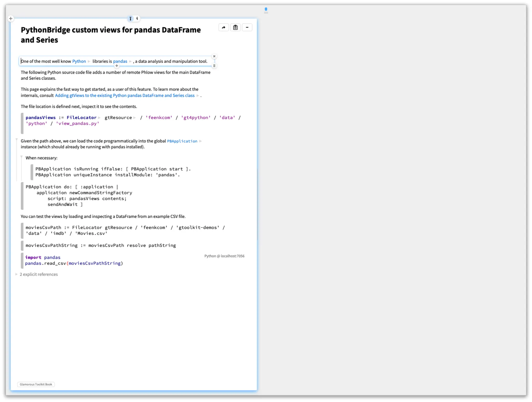The height and width of the screenshot is (402, 532).
Task: Remove the first snippet with x icon
Action: click(214, 56)
